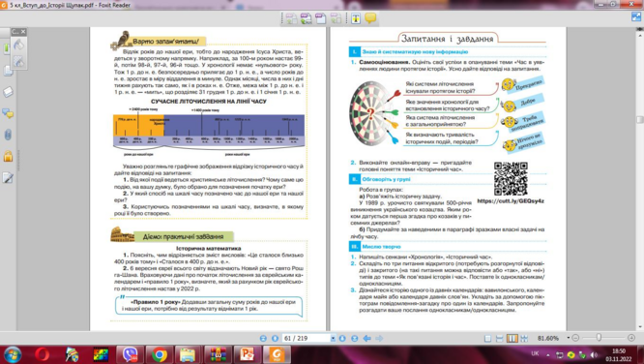Click the first PDF export icon in toolbar
The height and width of the screenshot is (364, 644).
click(x=291, y=18)
